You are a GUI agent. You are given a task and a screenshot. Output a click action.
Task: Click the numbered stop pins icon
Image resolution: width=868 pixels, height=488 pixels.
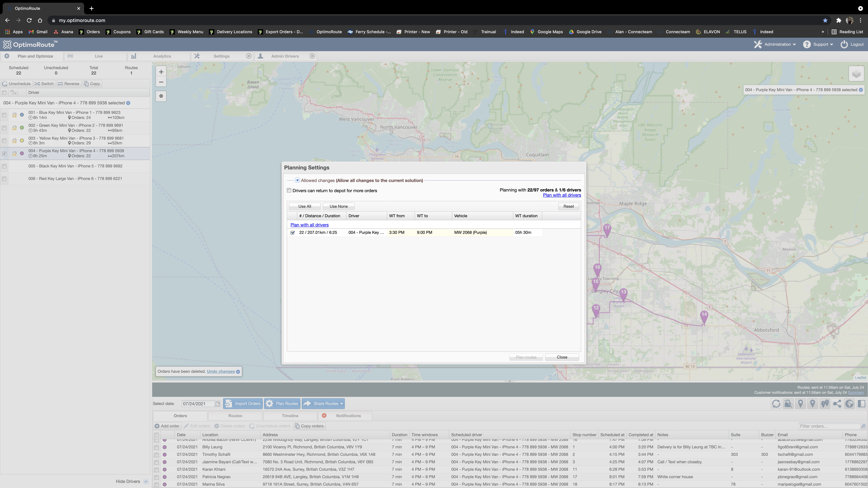point(825,403)
